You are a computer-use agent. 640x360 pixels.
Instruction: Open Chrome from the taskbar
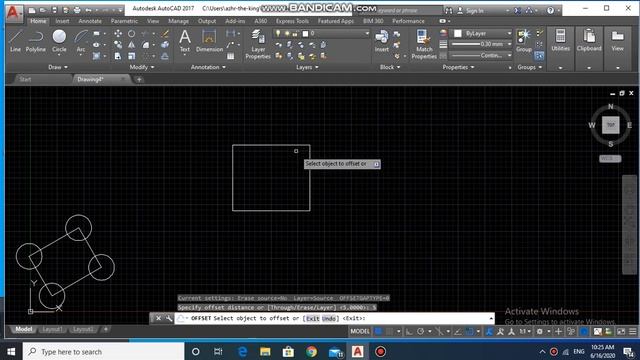pyautogui.click(x=311, y=351)
